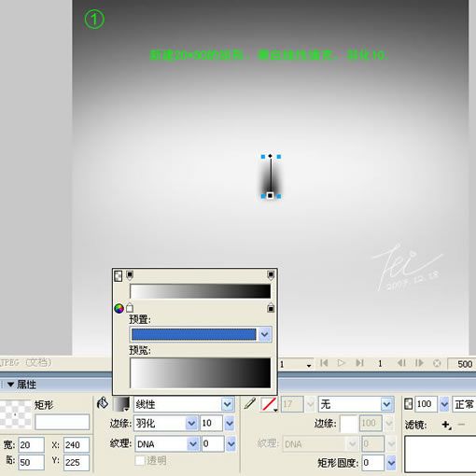Step to the previous frame
This screenshot has height=476, width=476.
pos(401,363)
